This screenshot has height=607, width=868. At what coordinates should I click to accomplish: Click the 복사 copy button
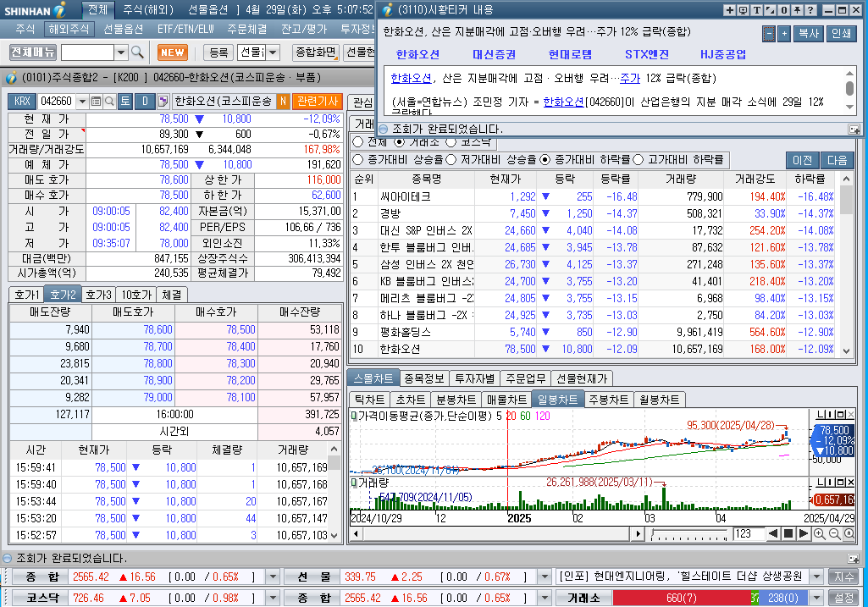(809, 34)
